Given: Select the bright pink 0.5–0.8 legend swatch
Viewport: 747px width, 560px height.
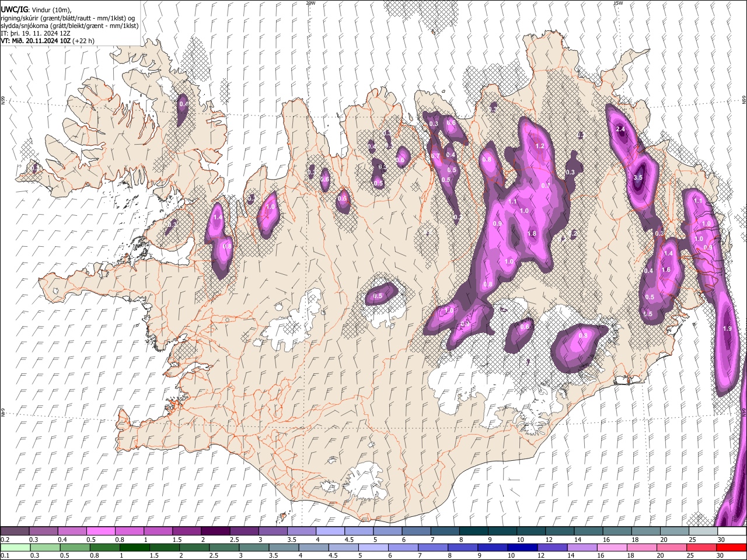Looking at the screenshot, I should coord(101,531).
